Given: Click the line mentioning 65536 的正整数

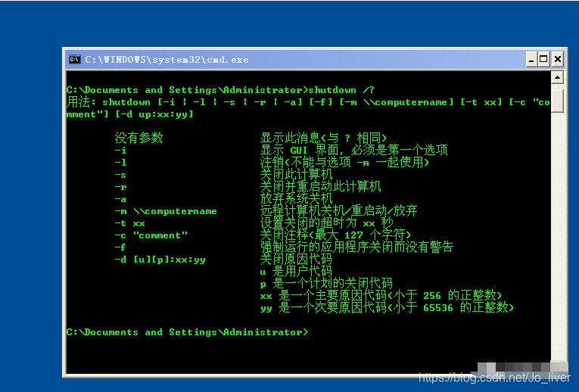Looking at the screenshot, I should (x=387, y=307).
